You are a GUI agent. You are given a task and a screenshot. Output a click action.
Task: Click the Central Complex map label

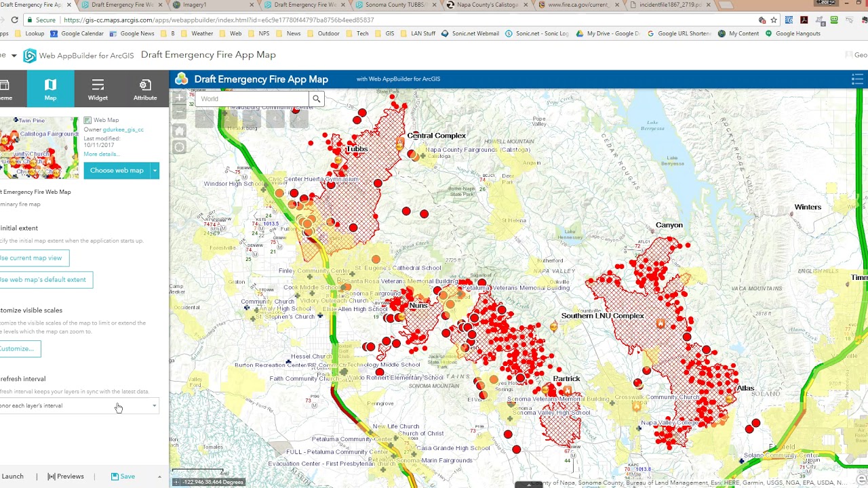436,136
